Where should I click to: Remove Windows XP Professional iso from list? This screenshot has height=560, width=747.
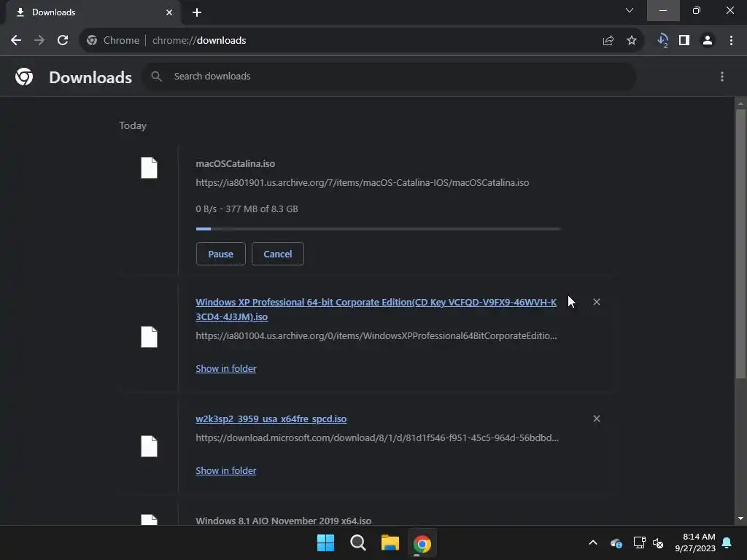click(x=597, y=302)
